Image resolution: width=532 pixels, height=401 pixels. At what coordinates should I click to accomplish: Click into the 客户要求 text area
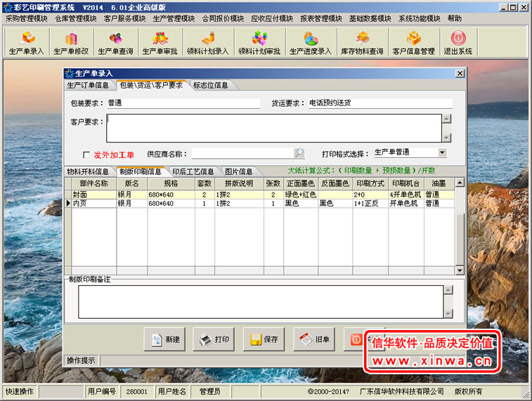(x=273, y=129)
